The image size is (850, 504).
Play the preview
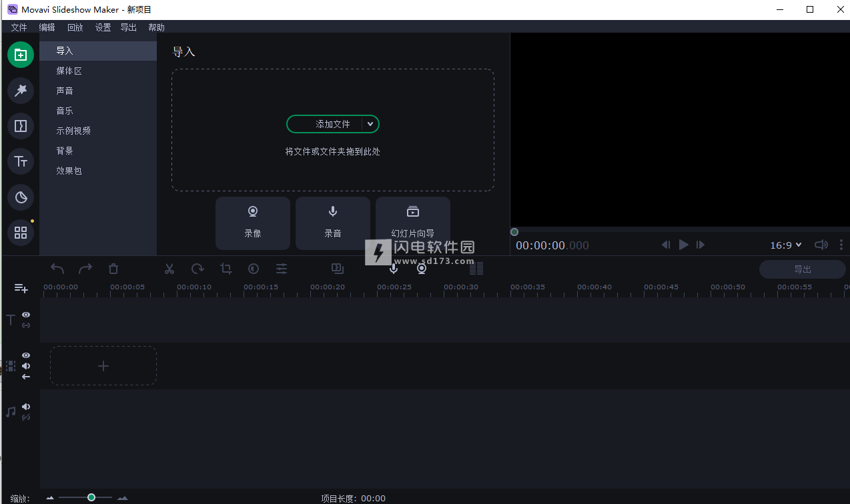683,245
